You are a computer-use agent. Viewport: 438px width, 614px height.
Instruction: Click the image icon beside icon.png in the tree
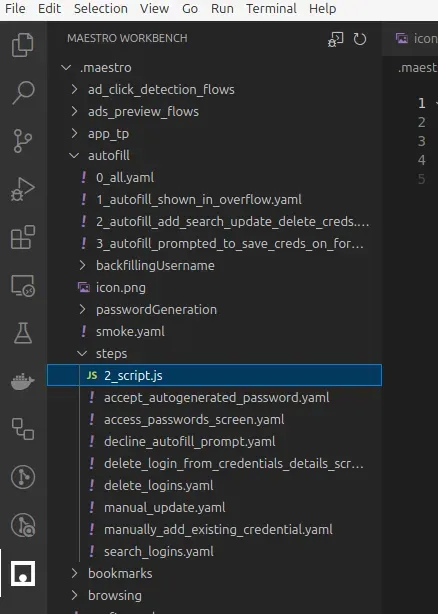point(84,287)
